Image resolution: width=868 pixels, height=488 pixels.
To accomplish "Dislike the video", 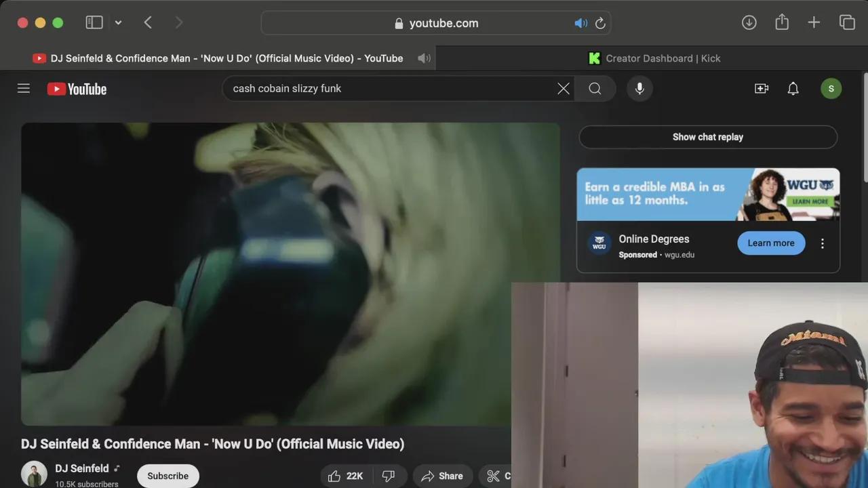I will click(x=389, y=476).
